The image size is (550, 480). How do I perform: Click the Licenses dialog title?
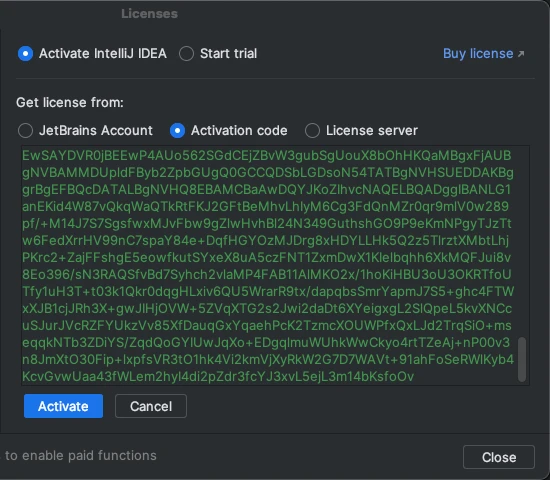pos(149,14)
